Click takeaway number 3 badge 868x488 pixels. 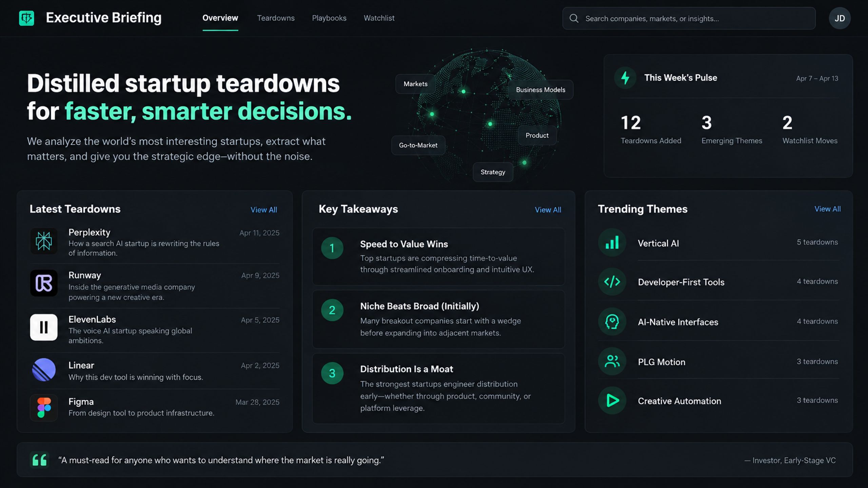[332, 373]
